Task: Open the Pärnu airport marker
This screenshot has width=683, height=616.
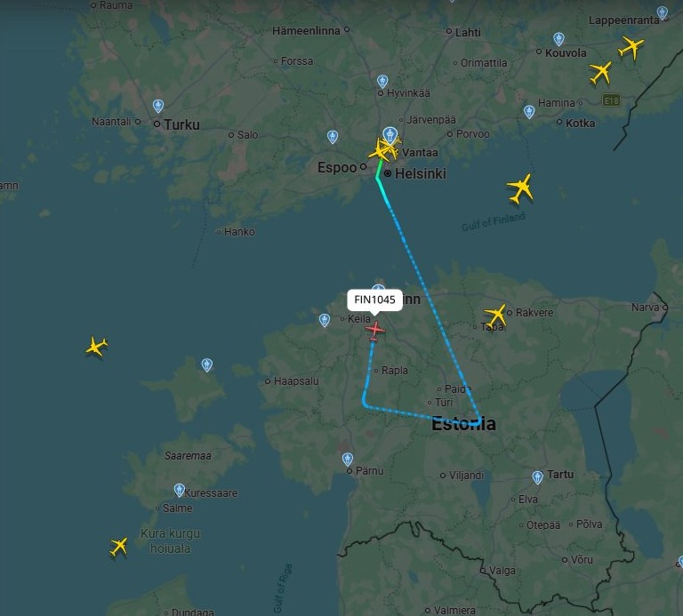Action: 347,460
